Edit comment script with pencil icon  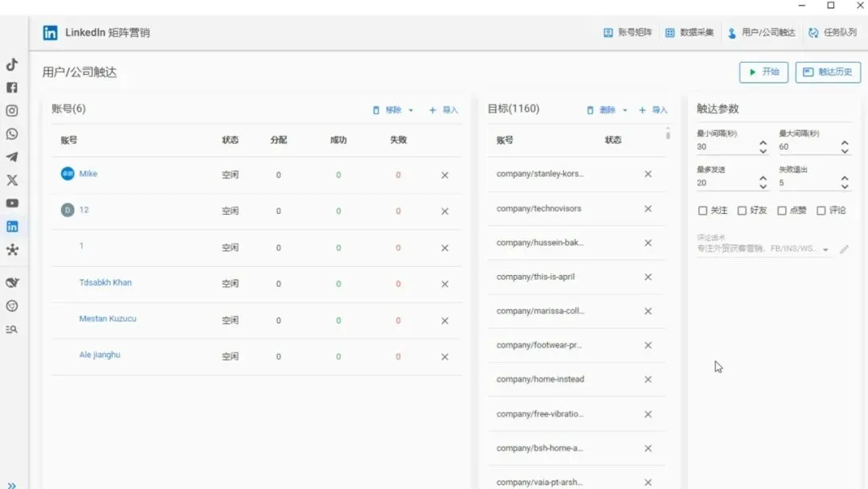[x=844, y=249]
